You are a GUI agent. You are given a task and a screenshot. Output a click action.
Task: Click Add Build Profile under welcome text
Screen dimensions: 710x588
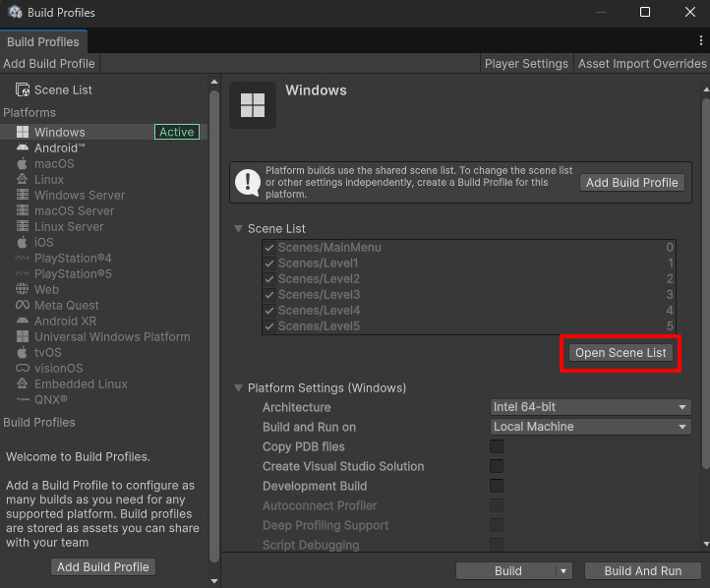coord(103,566)
